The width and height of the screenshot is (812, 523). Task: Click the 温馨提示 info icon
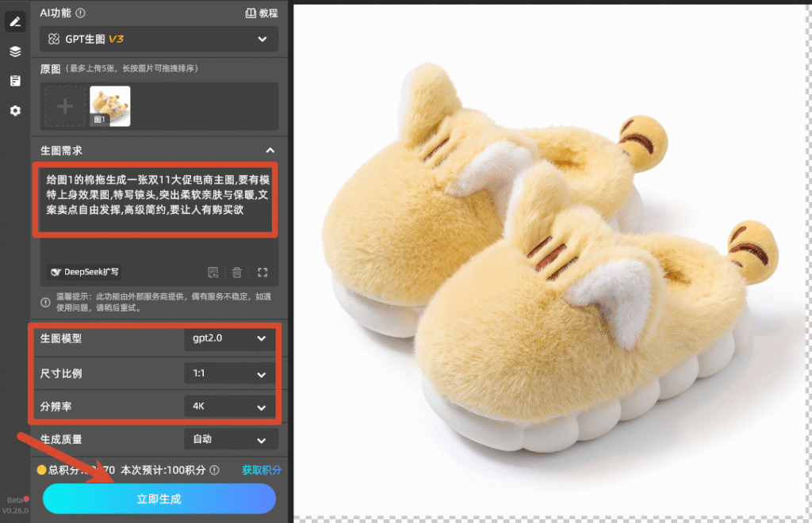point(45,302)
